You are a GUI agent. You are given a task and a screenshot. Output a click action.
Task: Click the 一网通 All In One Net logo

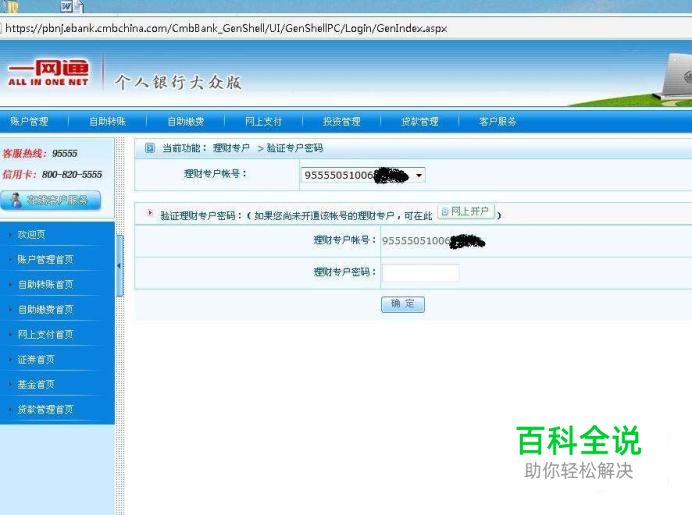pyautogui.click(x=49, y=73)
